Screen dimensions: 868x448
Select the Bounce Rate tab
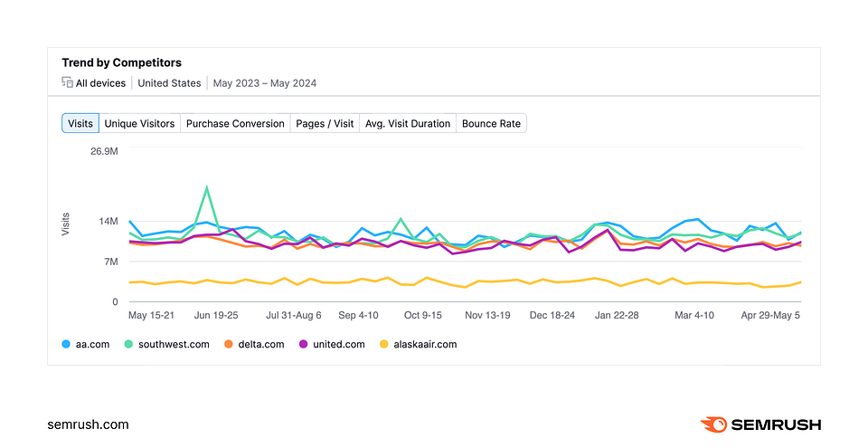point(492,123)
